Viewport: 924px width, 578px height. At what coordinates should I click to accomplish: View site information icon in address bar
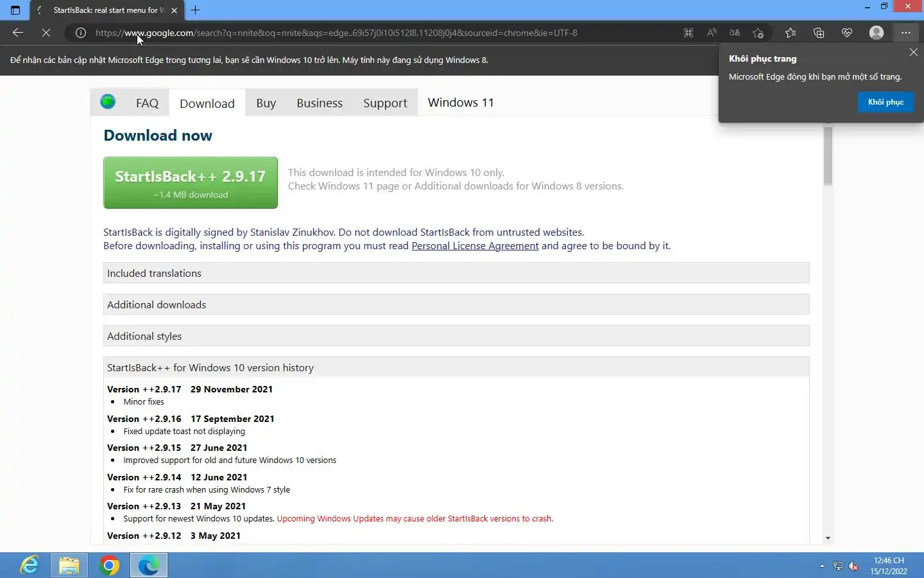81,33
